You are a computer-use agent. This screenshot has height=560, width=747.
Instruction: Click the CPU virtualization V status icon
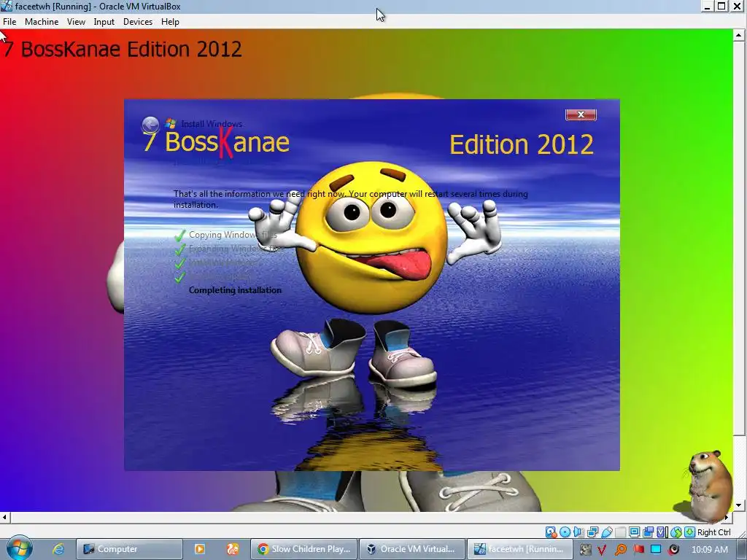pyautogui.click(x=662, y=532)
